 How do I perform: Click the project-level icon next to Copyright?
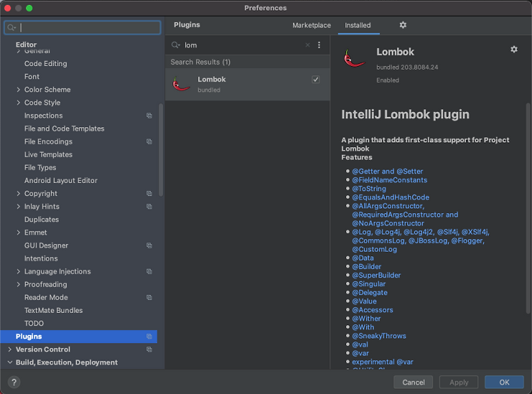(x=149, y=193)
